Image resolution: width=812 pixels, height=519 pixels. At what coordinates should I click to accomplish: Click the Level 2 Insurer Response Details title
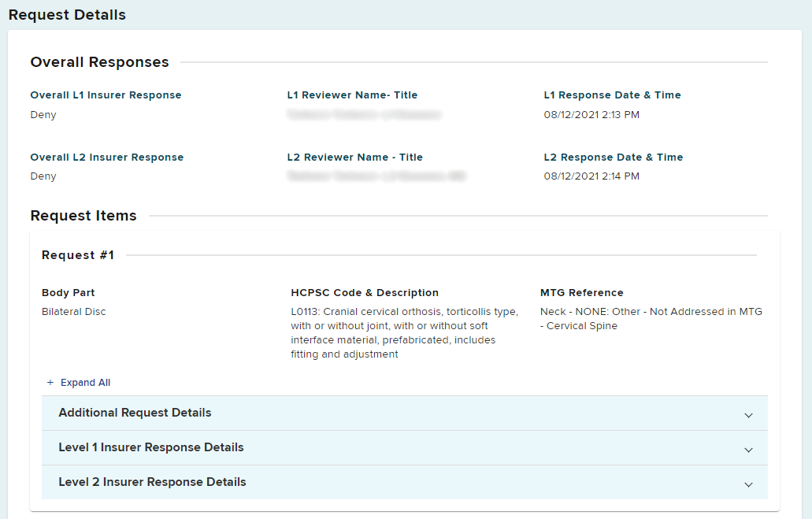(152, 482)
